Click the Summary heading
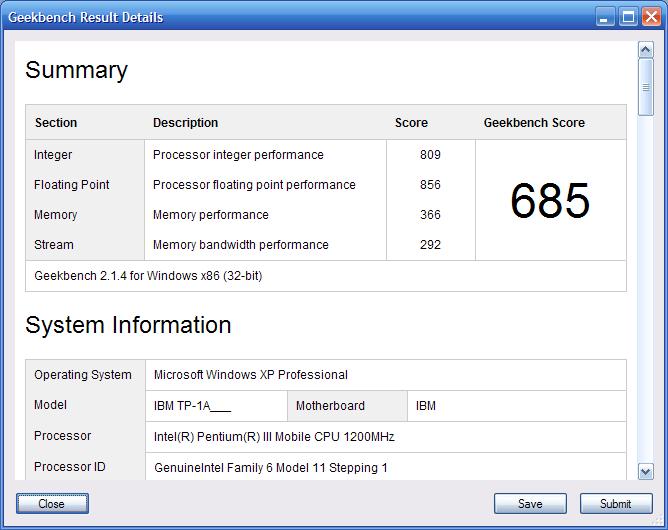Image resolution: width=668 pixels, height=530 pixels. [x=76, y=70]
